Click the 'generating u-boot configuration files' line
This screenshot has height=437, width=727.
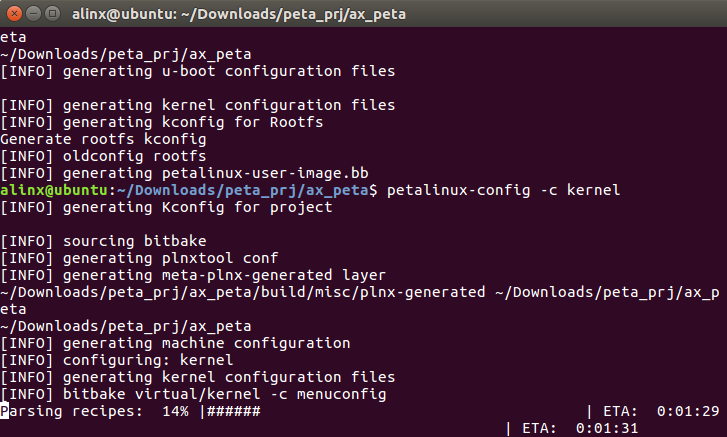[198, 71]
